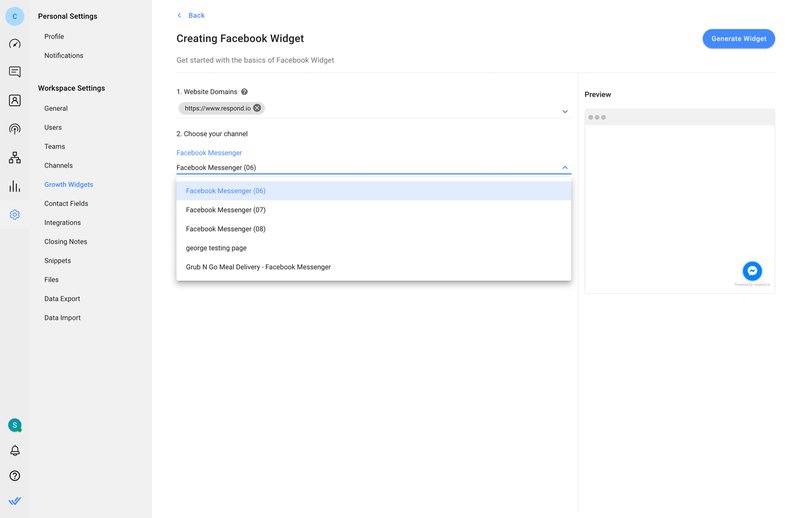800x518 pixels.
Task: Open the Reports bar chart icon
Action: coord(15,186)
